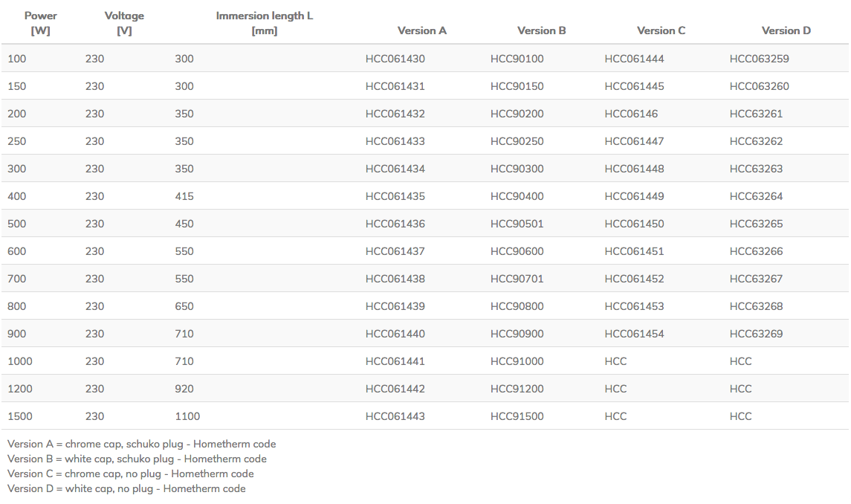851x504 pixels.
Task: Select the Version A column header
Action: click(422, 30)
